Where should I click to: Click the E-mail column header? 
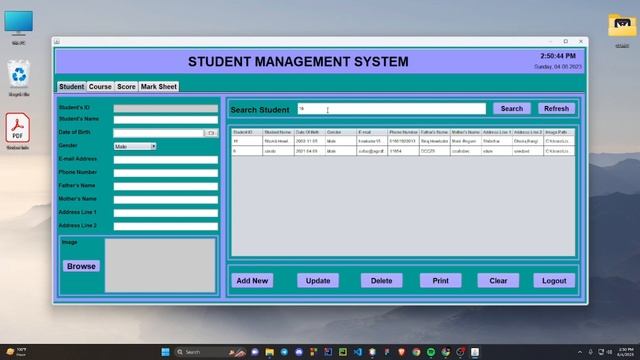click(x=372, y=132)
